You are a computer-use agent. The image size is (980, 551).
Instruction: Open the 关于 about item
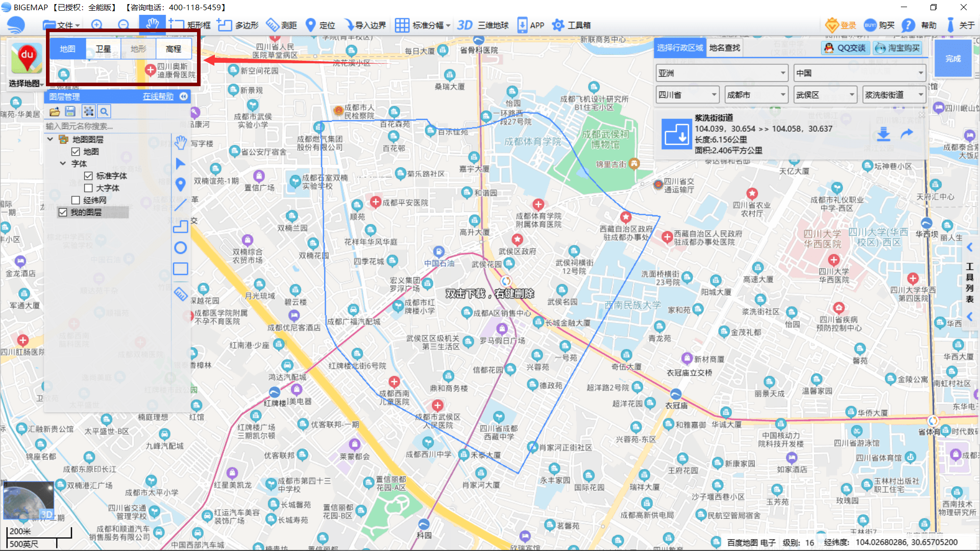(960, 25)
